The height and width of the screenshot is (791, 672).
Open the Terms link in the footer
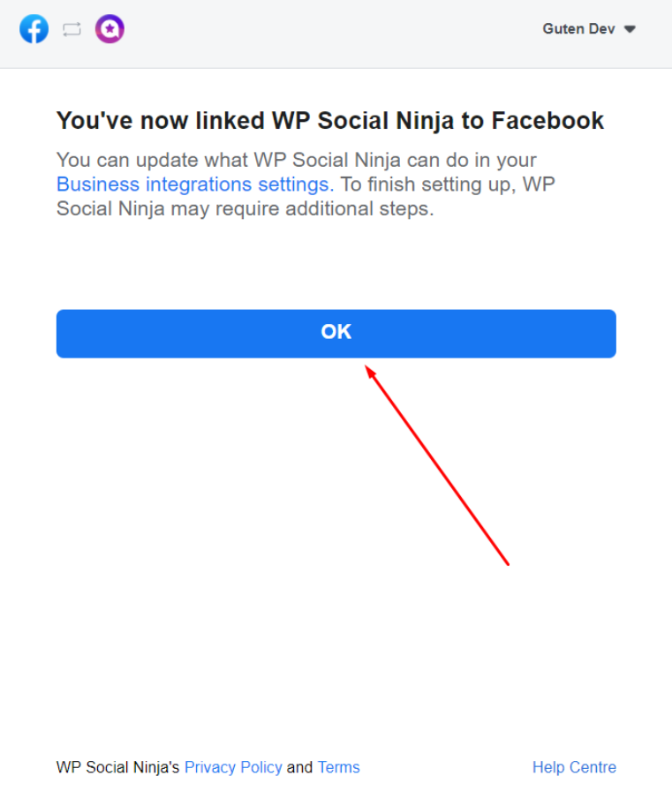click(338, 767)
